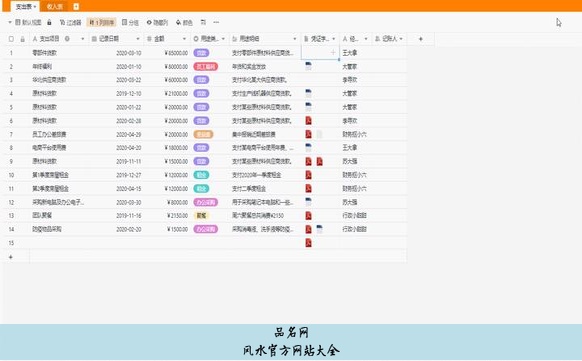
Task: Switch to the 收入表 table tab
Action: [55, 6]
